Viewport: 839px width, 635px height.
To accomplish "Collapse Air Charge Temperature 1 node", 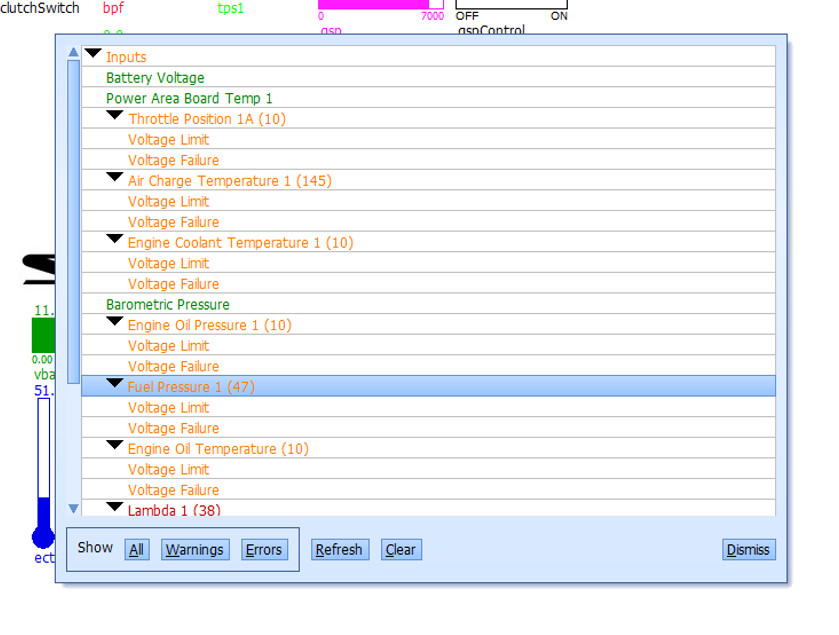I will coord(115,178).
